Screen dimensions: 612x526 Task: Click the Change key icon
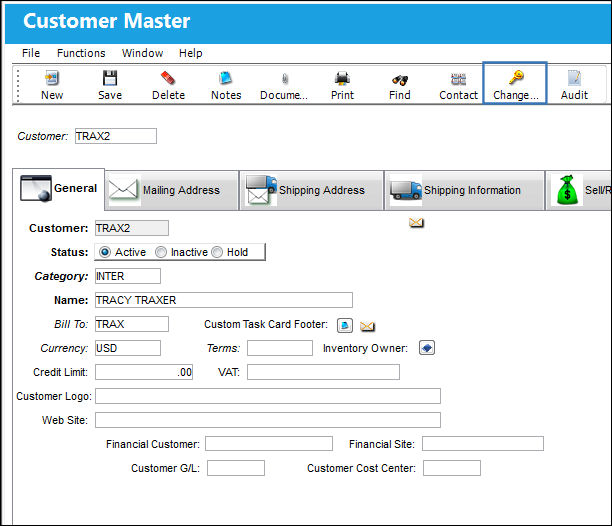coord(516,77)
